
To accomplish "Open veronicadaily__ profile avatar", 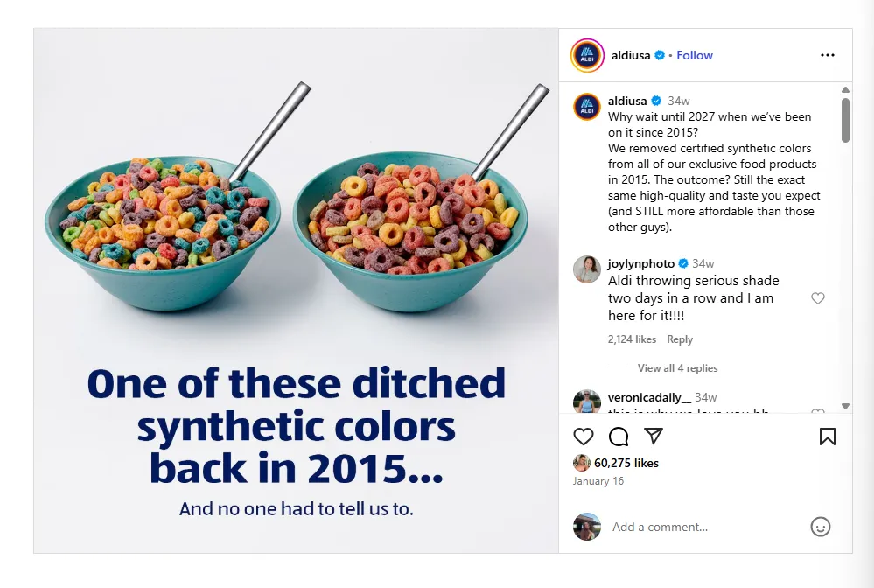I will [587, 402].
